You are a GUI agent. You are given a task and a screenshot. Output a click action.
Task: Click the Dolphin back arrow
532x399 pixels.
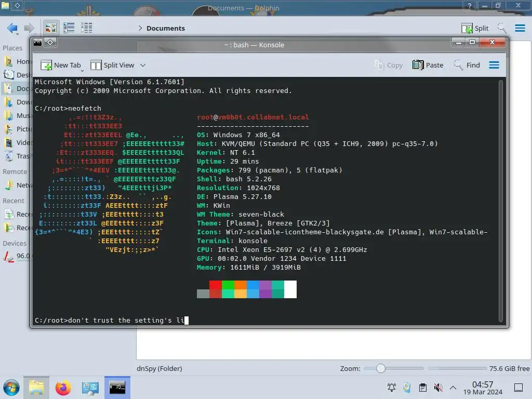click(12, 28)
